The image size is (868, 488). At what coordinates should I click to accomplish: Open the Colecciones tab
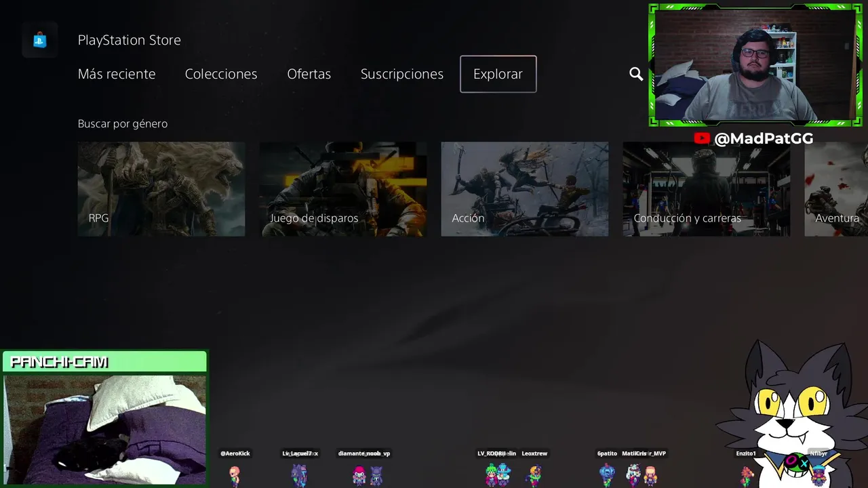pyautogui.click(x=221, y=74)
